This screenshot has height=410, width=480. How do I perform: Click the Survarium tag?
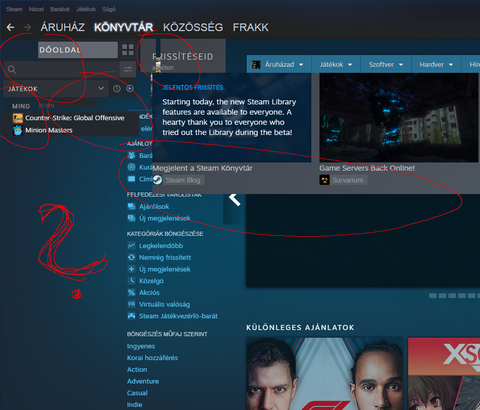click(348, 180)
